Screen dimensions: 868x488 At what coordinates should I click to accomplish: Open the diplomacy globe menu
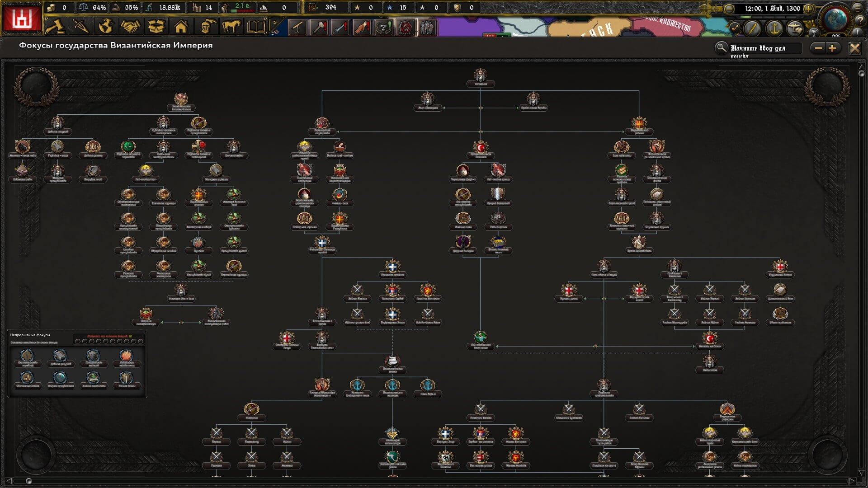pyautogui.click(x=106, y=27)
